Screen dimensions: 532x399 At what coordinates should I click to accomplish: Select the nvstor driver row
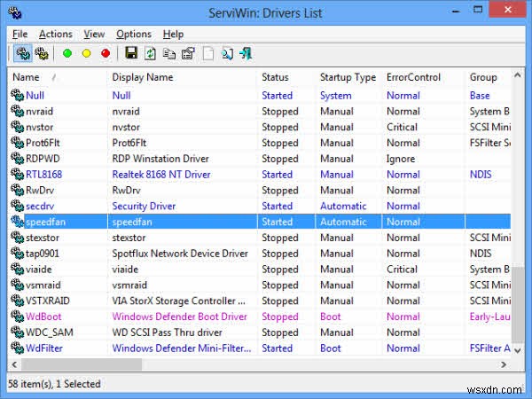(x=260, y=127)
